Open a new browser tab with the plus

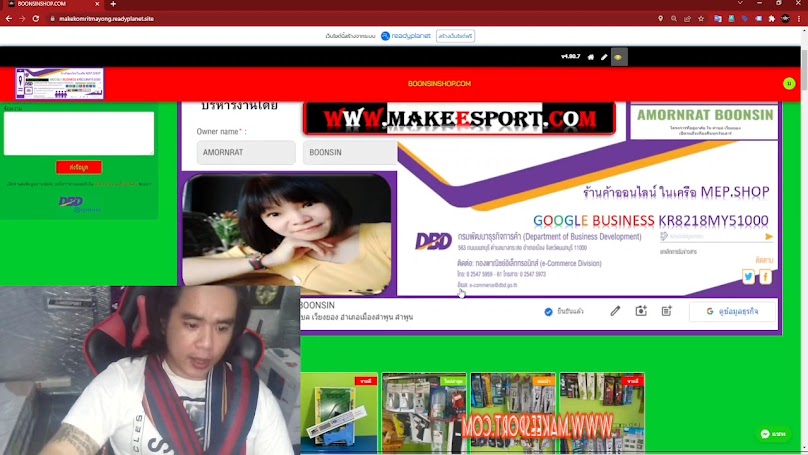pos(113,4)
